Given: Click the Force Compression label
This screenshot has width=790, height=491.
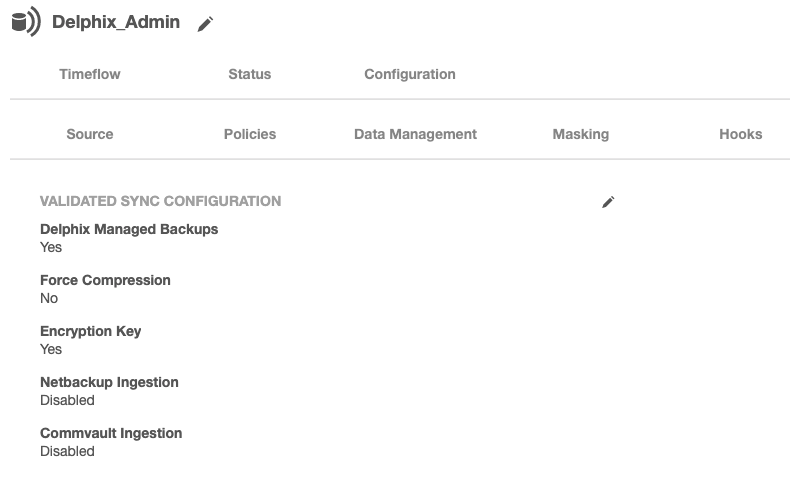Looking at the screenshot, I should coord(105,280).
